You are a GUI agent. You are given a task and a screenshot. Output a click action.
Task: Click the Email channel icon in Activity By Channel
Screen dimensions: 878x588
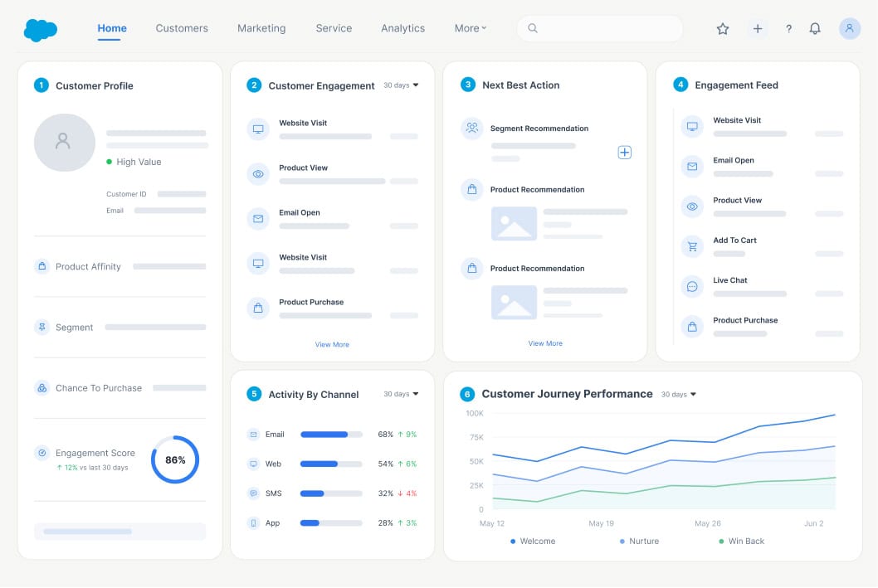[x=254, y=434]
